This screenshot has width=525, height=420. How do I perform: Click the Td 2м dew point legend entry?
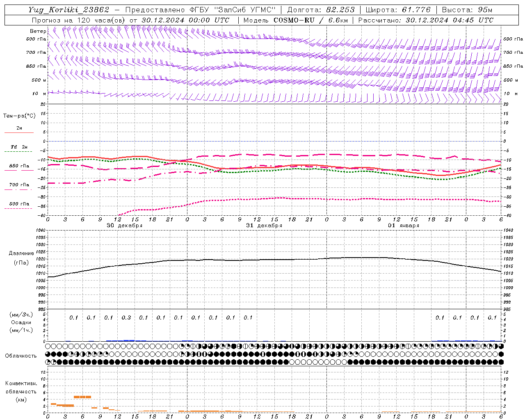point(19,147)
